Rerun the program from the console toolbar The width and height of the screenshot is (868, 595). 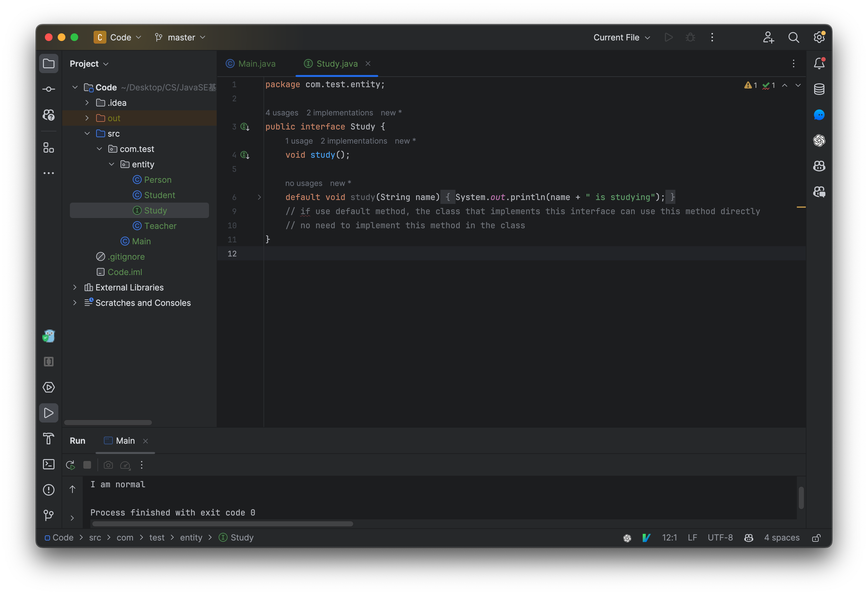(70, 465)
